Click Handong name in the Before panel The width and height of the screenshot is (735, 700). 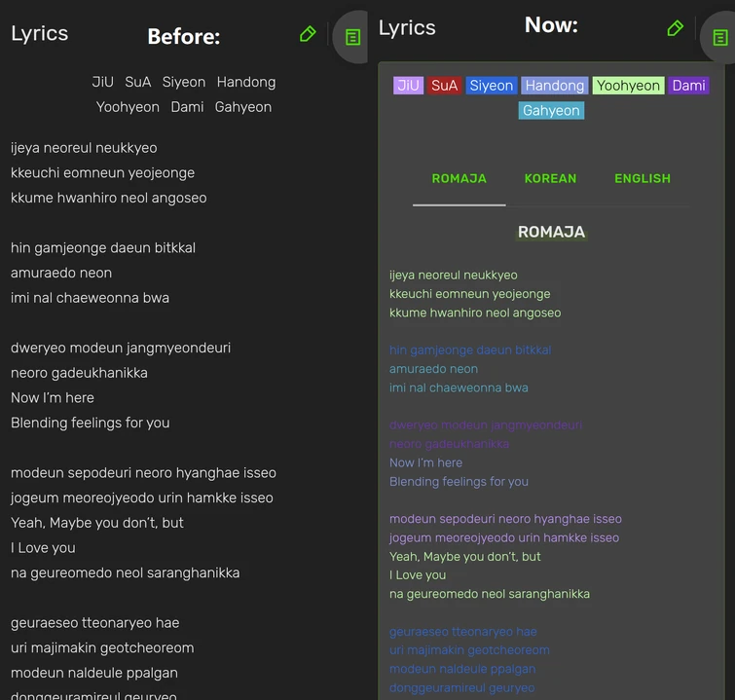245,82
